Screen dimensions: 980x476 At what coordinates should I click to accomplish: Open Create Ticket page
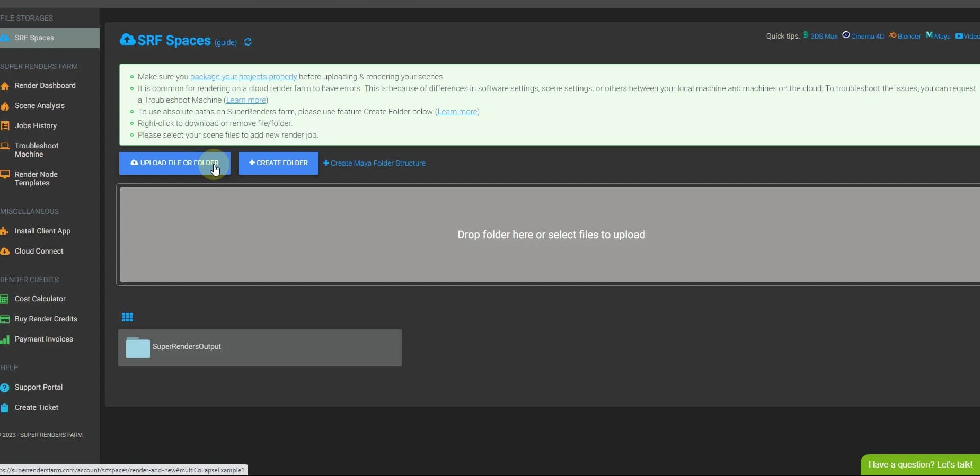[37, 408]
